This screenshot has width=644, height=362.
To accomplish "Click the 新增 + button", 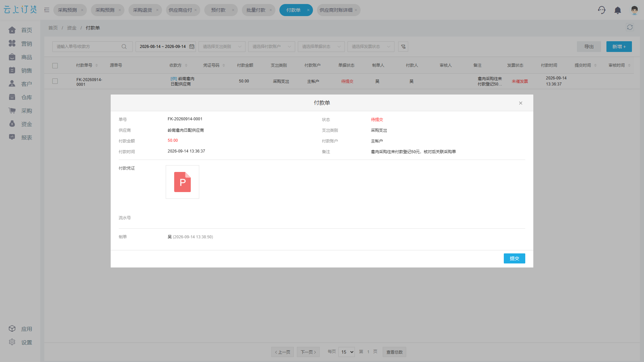I will click(x=619, y=47).
